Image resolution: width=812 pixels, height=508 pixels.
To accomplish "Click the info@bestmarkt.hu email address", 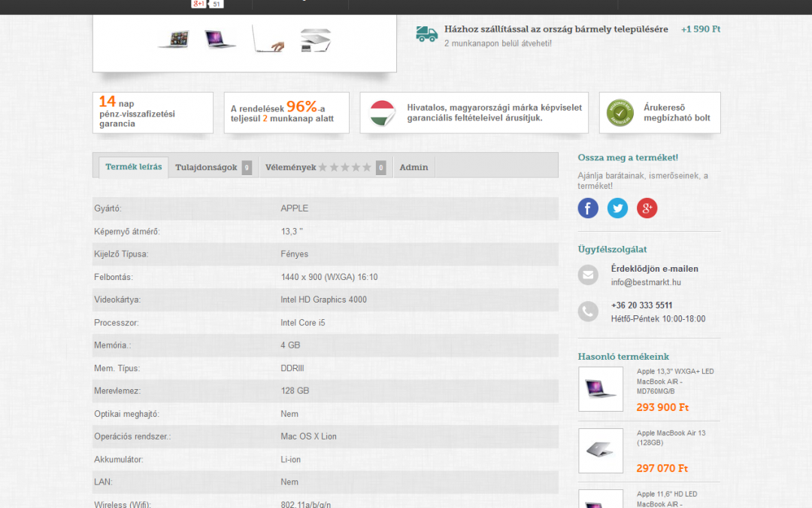I will pos(646,282).
